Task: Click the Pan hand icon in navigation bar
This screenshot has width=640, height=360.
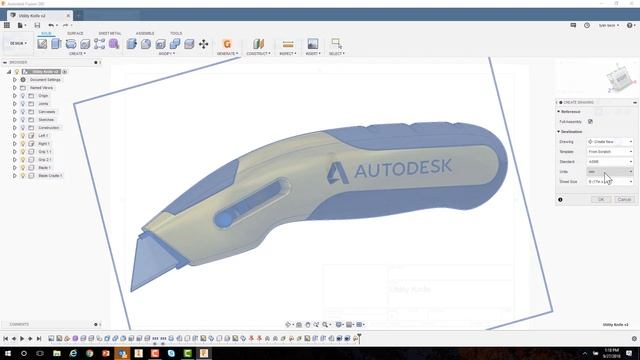Action: tap(308, 324)
